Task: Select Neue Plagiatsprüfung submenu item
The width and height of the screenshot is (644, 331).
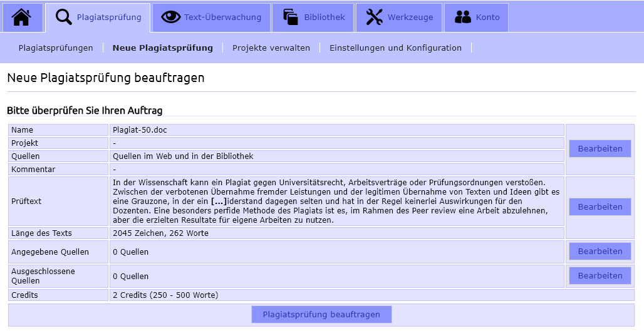Action: click(x=163, y=48)
